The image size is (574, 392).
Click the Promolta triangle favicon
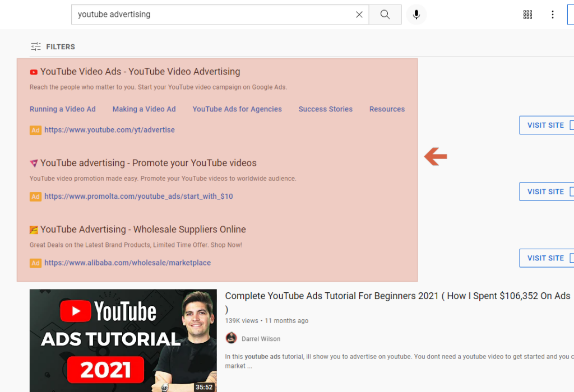pyautogui.click(x=34, y=164)
